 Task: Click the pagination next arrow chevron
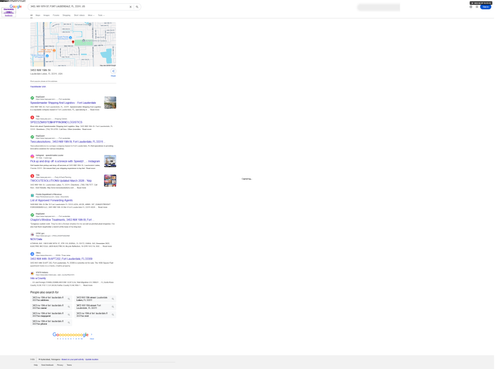pyautogui.click(x=91, y=334)
